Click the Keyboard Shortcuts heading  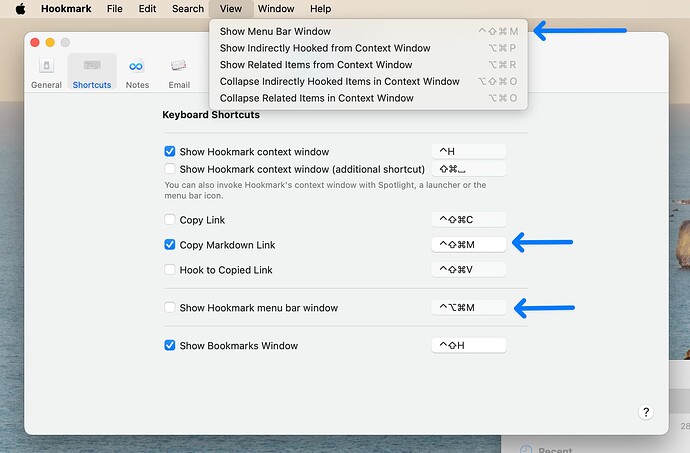[211, 115]
